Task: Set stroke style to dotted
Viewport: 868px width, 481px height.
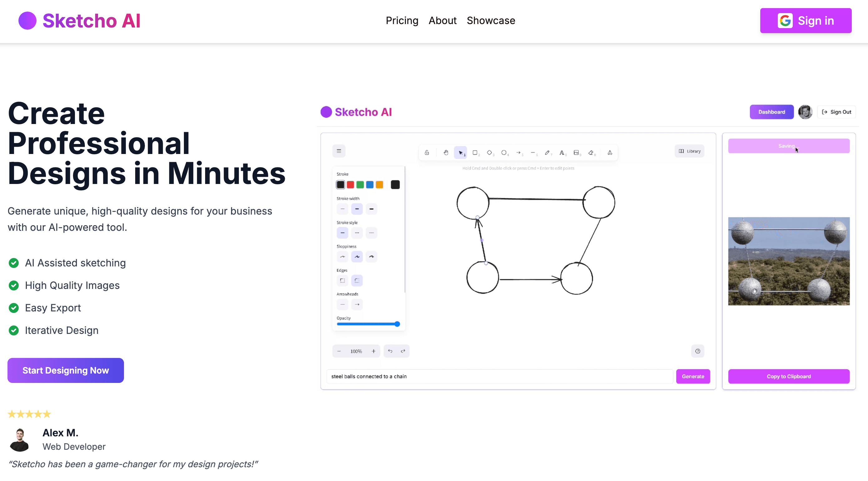Action: (x=371, y=233)
